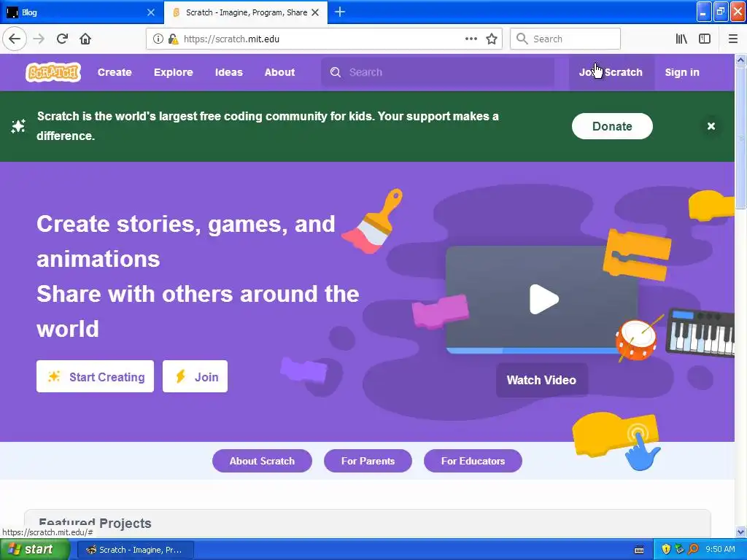Open the About page
747x560 pixels.
click(x=279, y=72)
